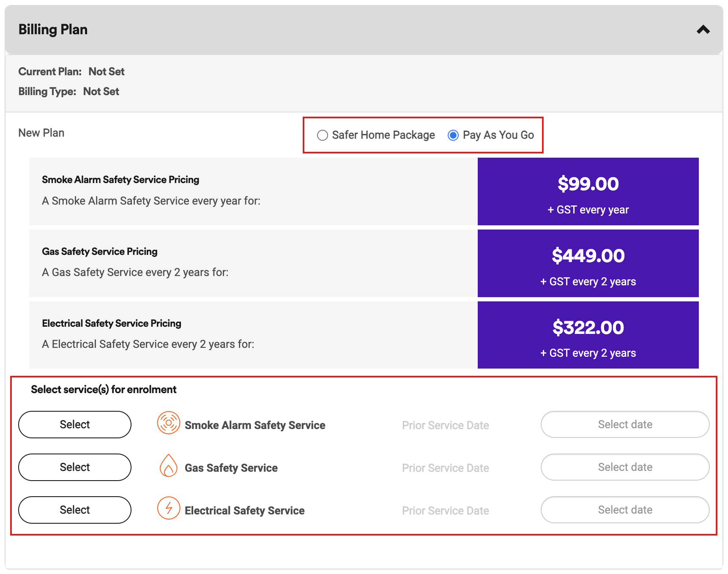Click the Gas Safety Service Pricing heading
This screenshot has height=574, width=728.
coord(100,251)
